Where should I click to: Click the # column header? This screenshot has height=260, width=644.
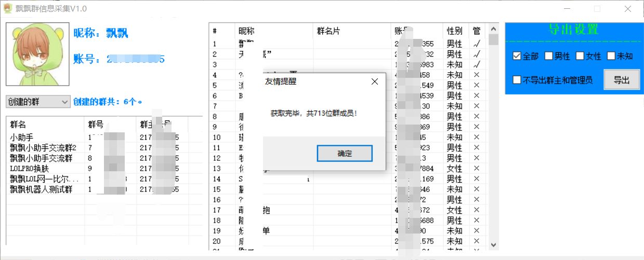coord(222,31)
